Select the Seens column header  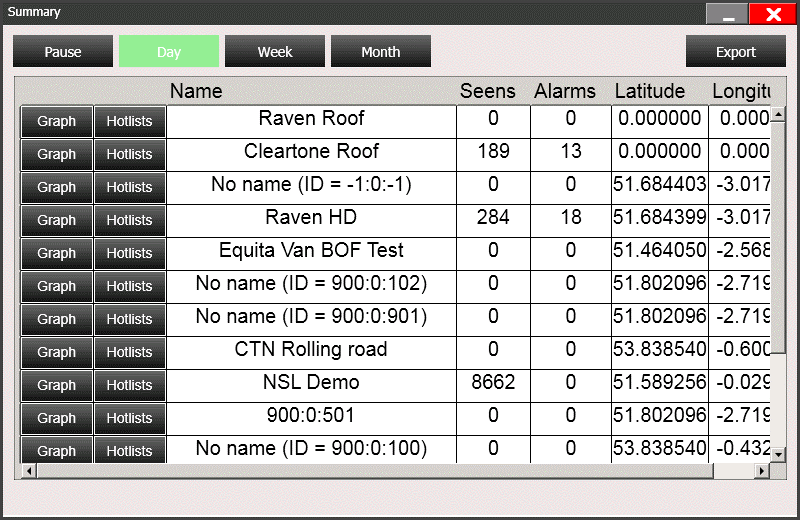tap(488, 91)
